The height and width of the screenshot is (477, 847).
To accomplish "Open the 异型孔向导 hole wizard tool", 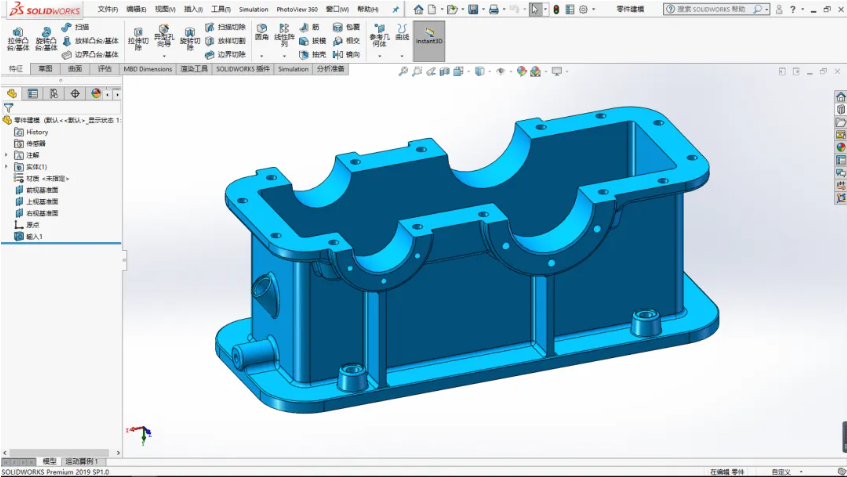I will (x=164, y=36).
